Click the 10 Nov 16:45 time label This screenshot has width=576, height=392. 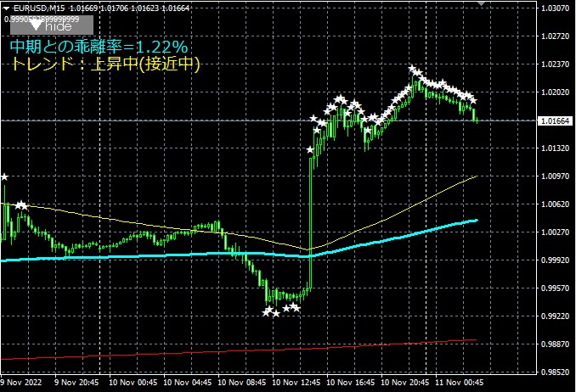[x=351, y=382]
